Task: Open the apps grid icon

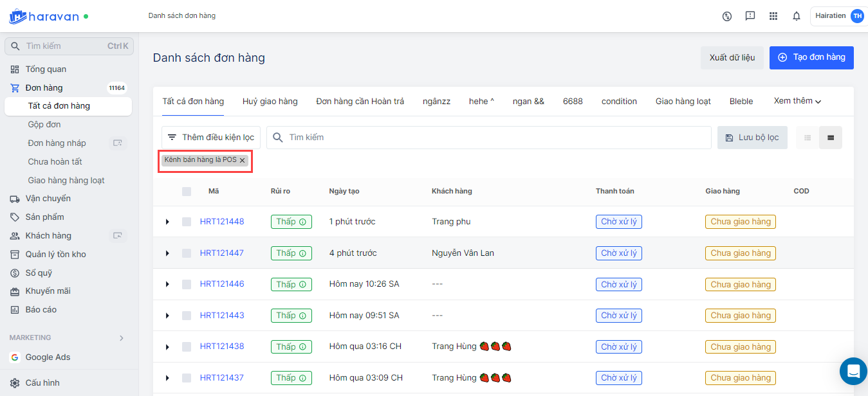Action: tap(773, 16)
